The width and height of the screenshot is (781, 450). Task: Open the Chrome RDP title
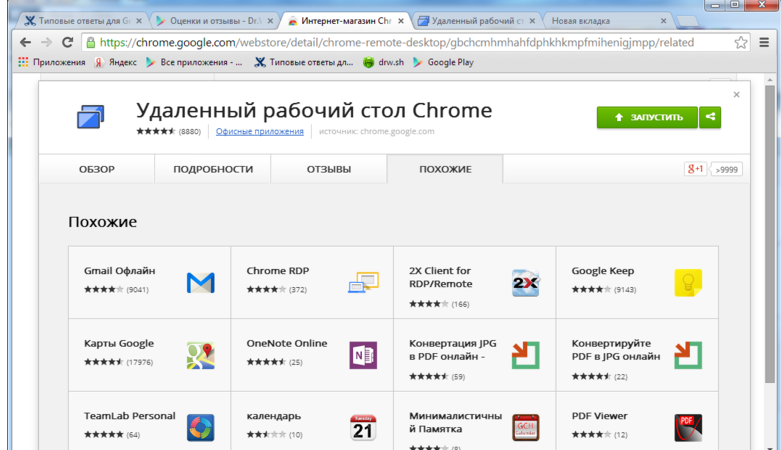(277, 271)
